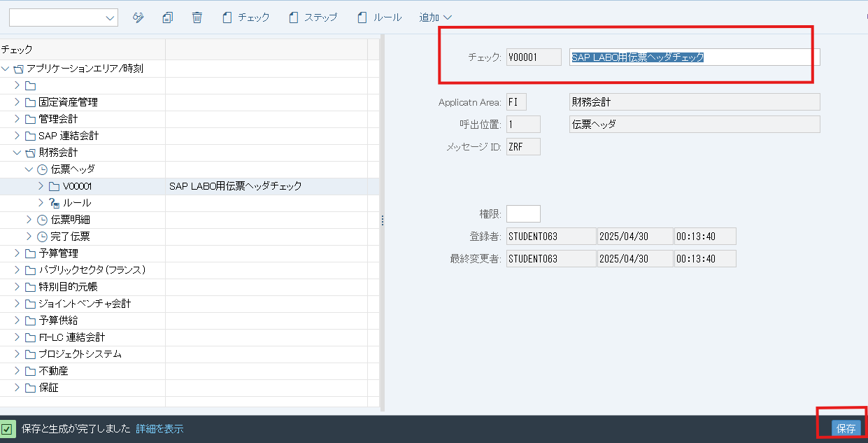Viewport: 868px width, 443px height.
Task: Create a new チェック from the toolbar
Action: (x=246, y=17)
